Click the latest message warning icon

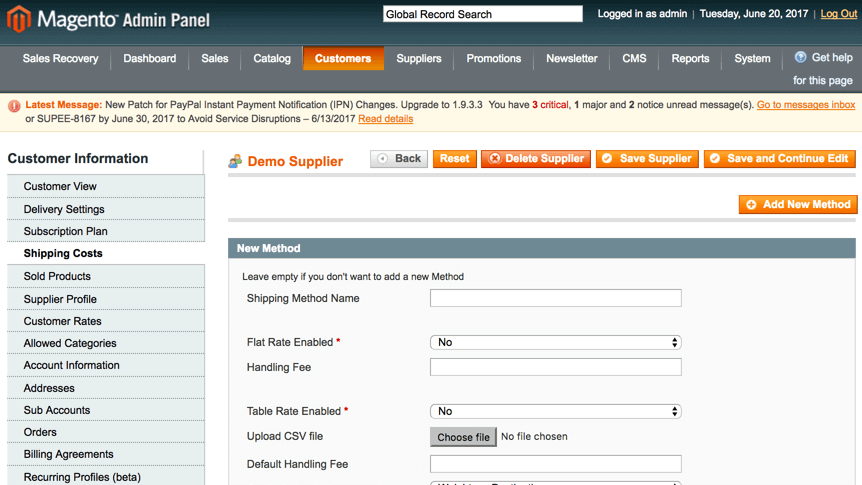point(14,106)
